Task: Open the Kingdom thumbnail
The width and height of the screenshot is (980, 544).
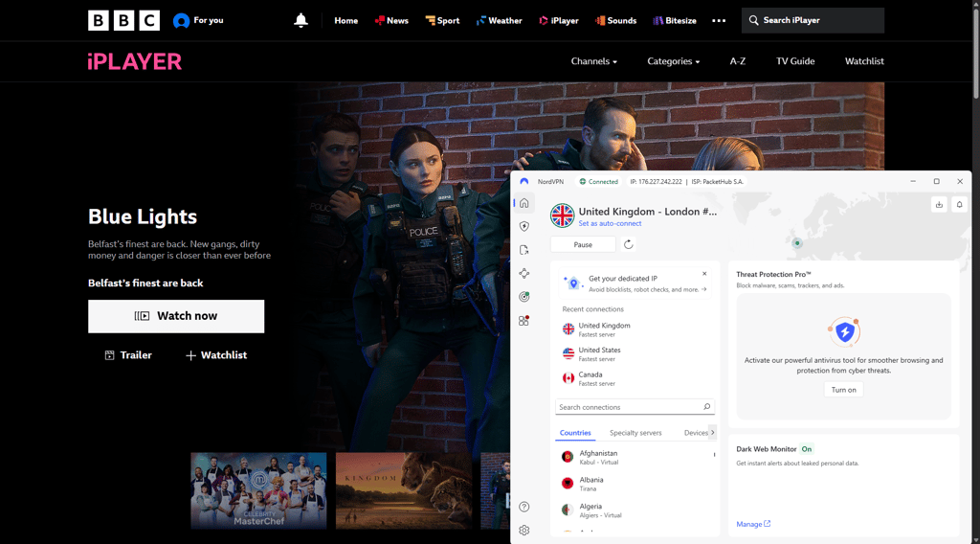Action: point(404,491)
